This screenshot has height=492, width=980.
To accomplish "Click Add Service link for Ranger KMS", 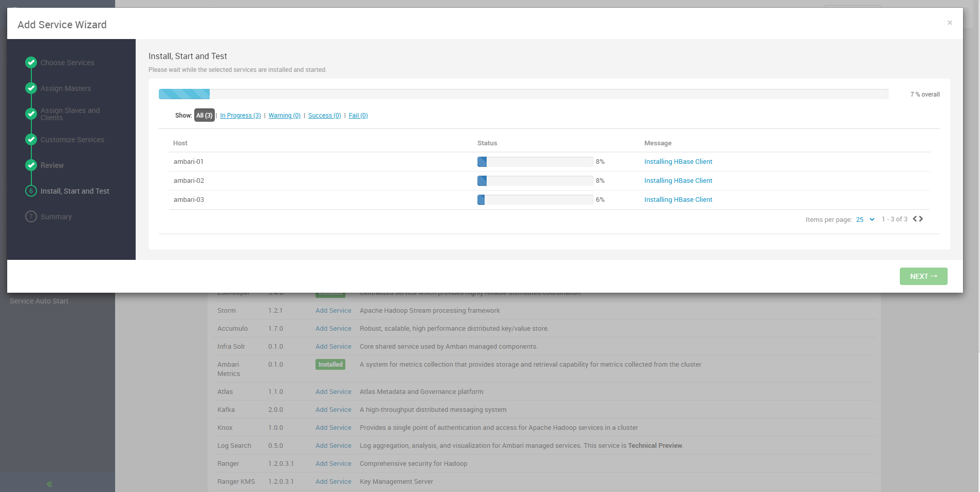I will tap(334, 482).
